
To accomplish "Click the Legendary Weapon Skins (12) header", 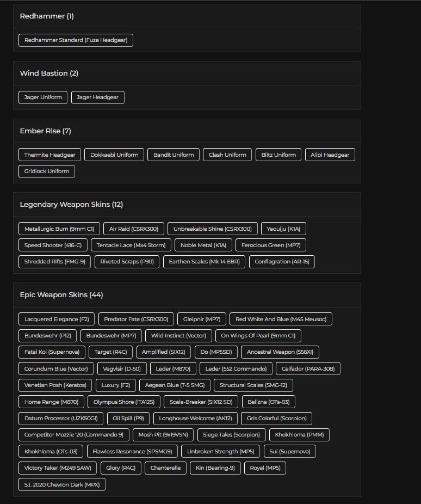I will (x=71, y=205).
